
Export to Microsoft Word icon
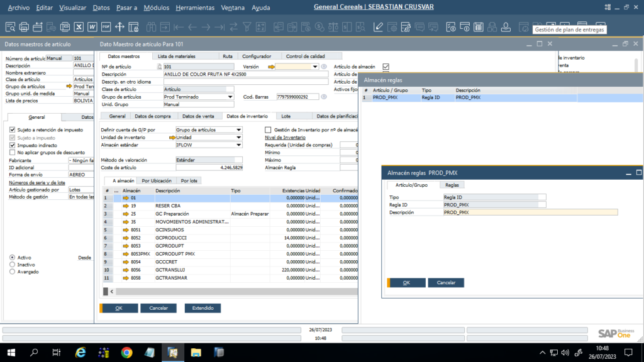[x=92, y=27]
